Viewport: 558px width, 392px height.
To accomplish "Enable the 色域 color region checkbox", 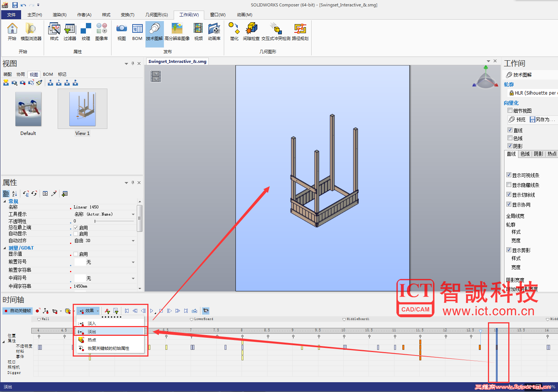I will tap(510, 138).
